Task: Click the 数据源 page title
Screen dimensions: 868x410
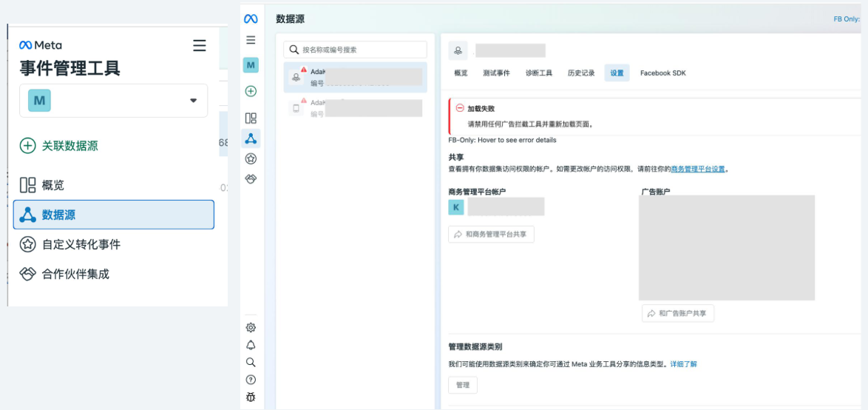Action: click(x=290, y=19)
